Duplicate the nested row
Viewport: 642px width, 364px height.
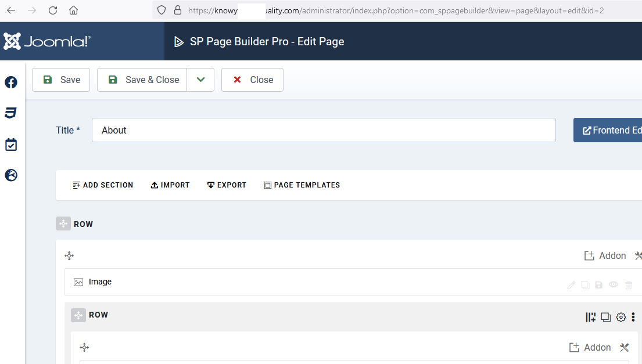click(606, 317)
